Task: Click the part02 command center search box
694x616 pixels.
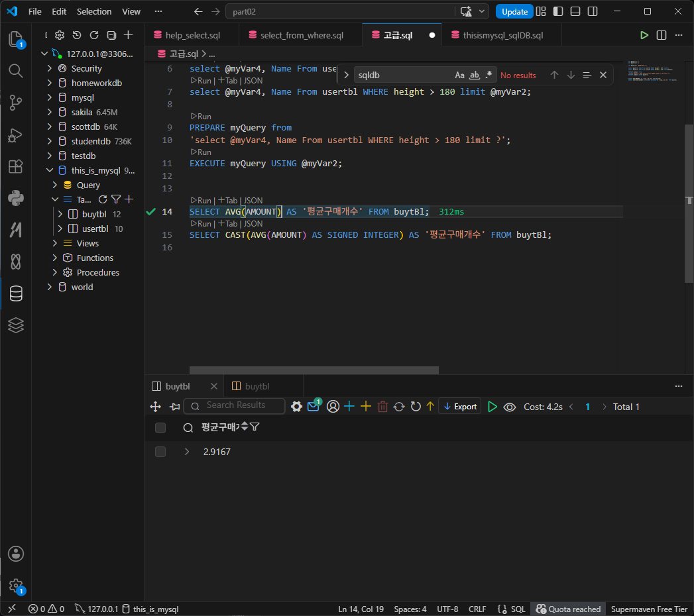Action: point(340,11)
